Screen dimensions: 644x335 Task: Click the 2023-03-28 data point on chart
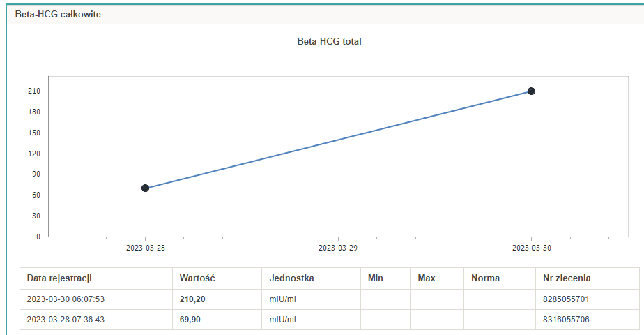145,188
